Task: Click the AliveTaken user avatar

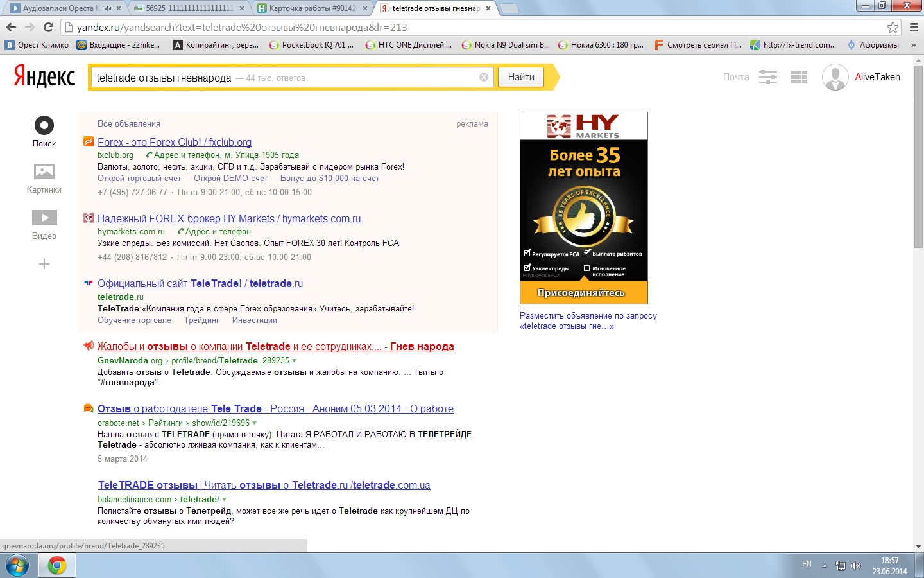Action: click(x=835, y=77)
